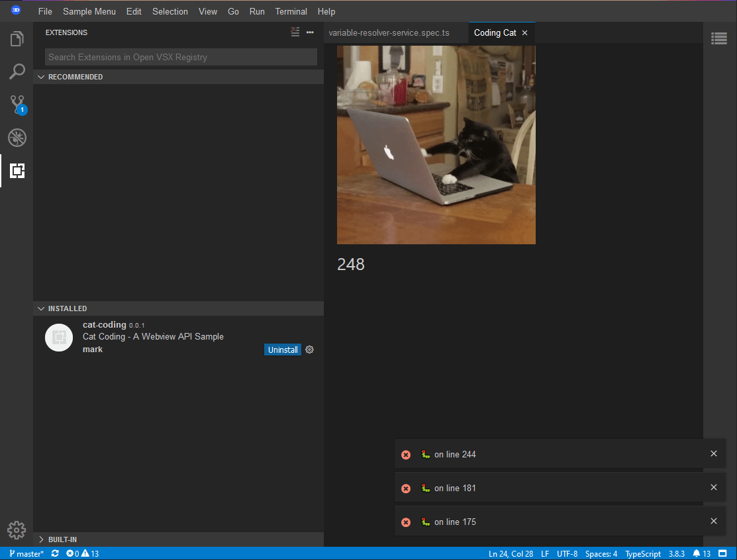
Task: Open the Manage gear at the bottom left
Action: pyautogui.click(x=17, y=530)
